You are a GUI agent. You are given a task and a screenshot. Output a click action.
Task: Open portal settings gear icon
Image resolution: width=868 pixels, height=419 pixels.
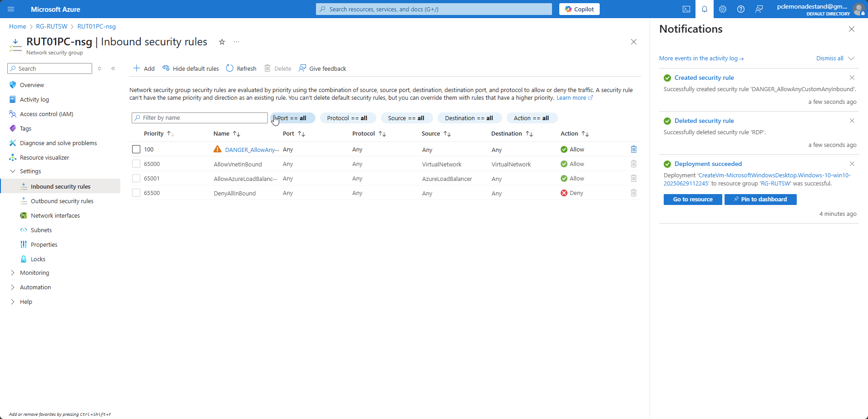tap(723, 9)
